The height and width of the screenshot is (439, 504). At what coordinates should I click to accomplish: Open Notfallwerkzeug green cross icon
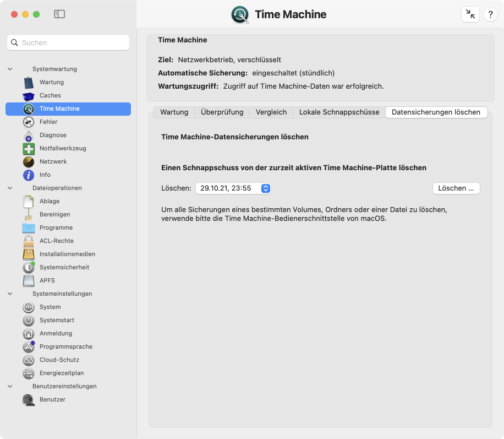pyautogui.click(x=29, y=148)
